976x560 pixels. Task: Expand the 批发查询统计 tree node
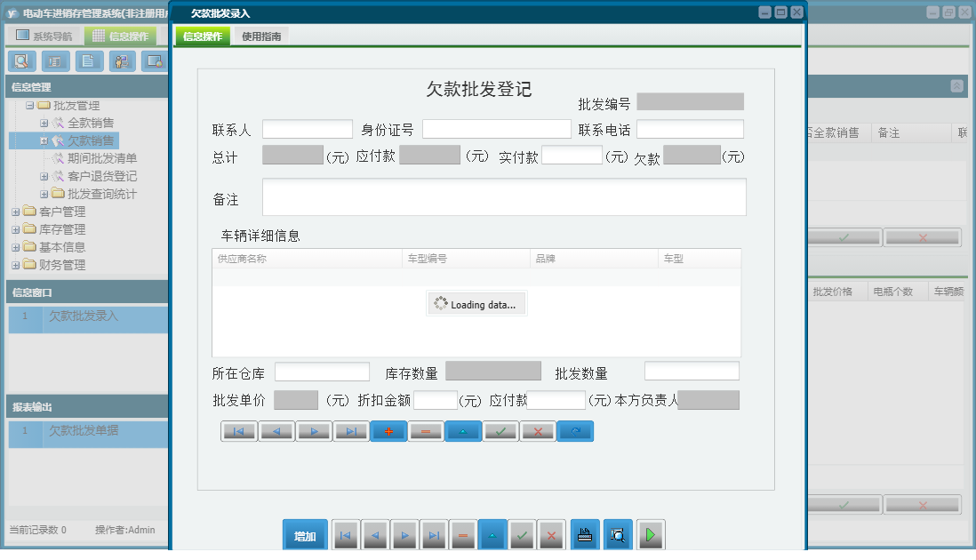tap(44, 194)
